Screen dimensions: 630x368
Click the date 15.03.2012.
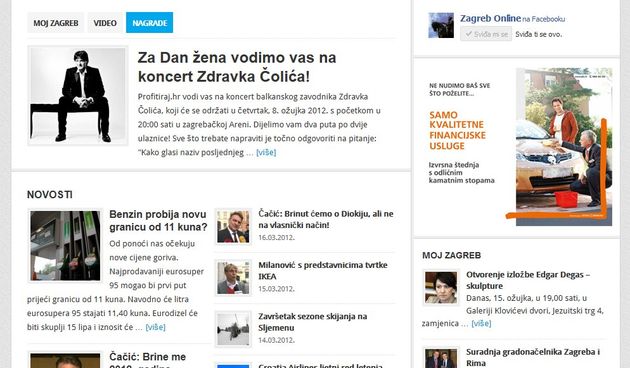click(x=276, y=289)
